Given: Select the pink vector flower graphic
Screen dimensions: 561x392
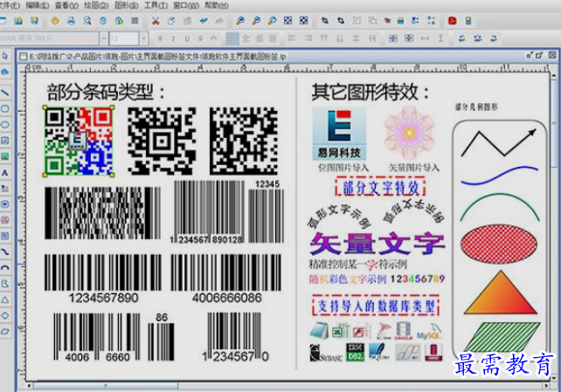Looking at the screenshot, I should point(409,133).
